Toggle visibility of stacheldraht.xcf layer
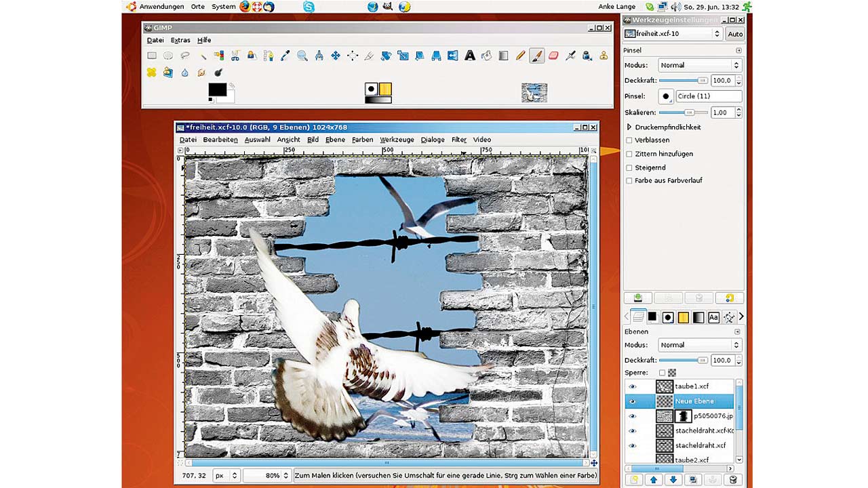The width and height of the screenshot is (868, 488). [633, 445]
